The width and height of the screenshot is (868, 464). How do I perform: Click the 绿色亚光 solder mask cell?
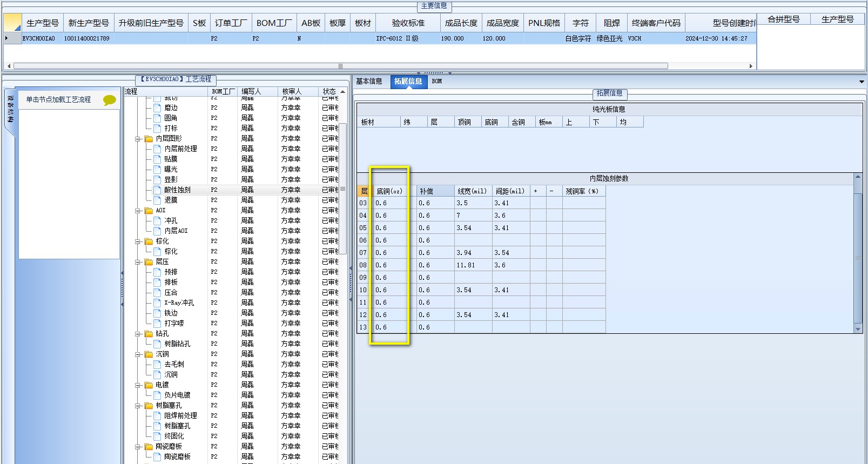611,39
